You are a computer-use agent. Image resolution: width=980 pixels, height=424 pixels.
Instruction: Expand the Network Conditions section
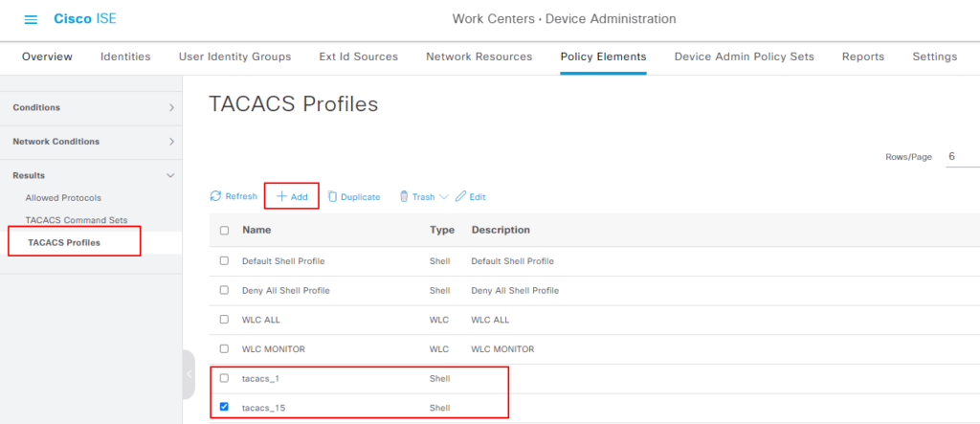click(x=171, y=142)
